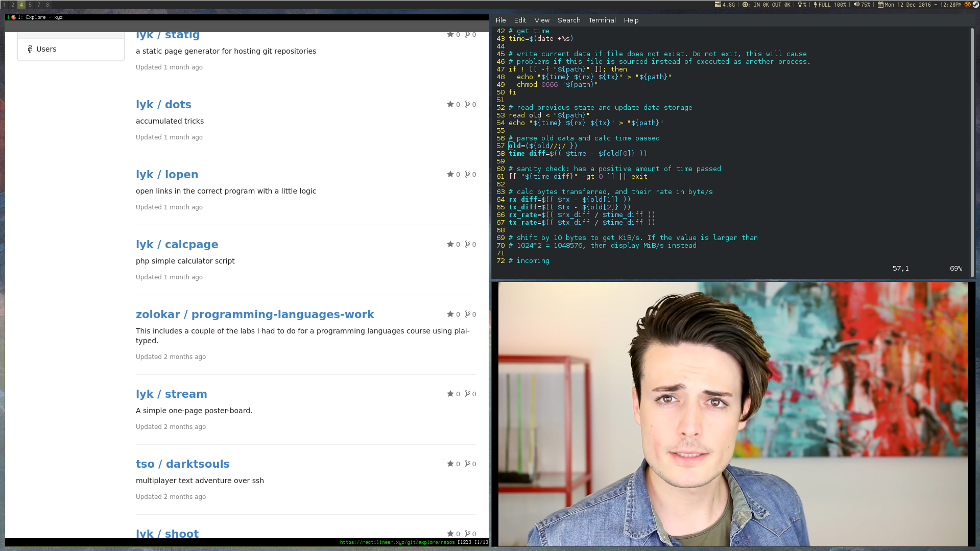The width and height of the screenshot is (980, 551).
Task: Open the lyk / shoot repository
Action: 167,533
